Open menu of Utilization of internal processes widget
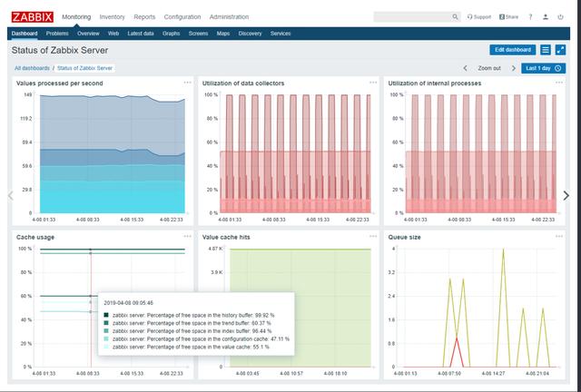The width and height of the screenshot is (581, 392). point(559,83)
